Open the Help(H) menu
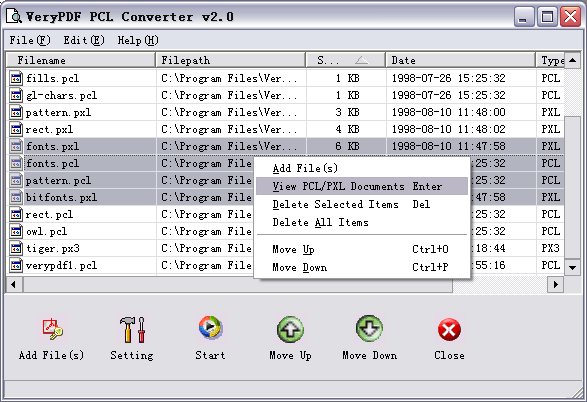The image size is (587, 402). [x=138, y=40]
